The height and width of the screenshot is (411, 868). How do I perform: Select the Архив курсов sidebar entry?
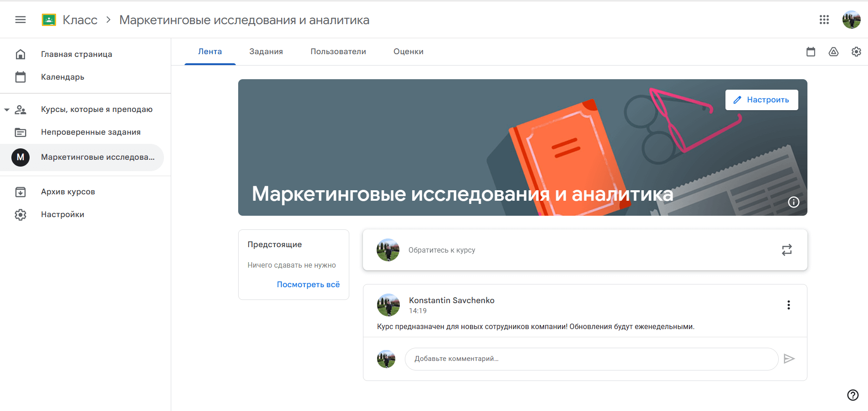tap(68, 192)
